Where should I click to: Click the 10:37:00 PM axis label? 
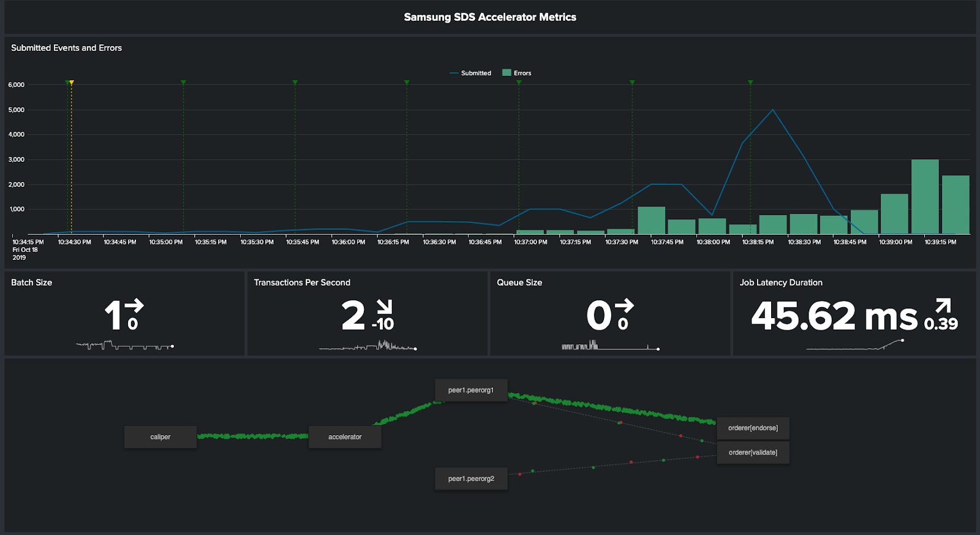(x=530, y=242)
